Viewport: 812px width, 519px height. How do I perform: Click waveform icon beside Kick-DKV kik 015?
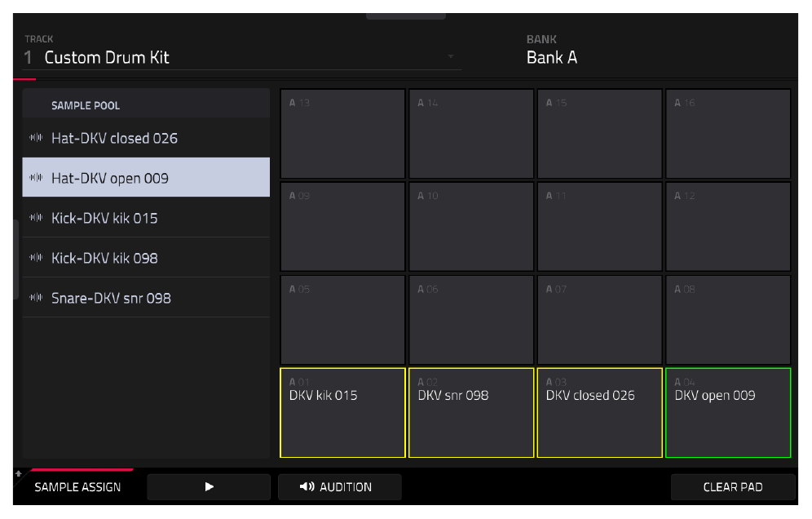pyautogui.click(x=36, y=217)
